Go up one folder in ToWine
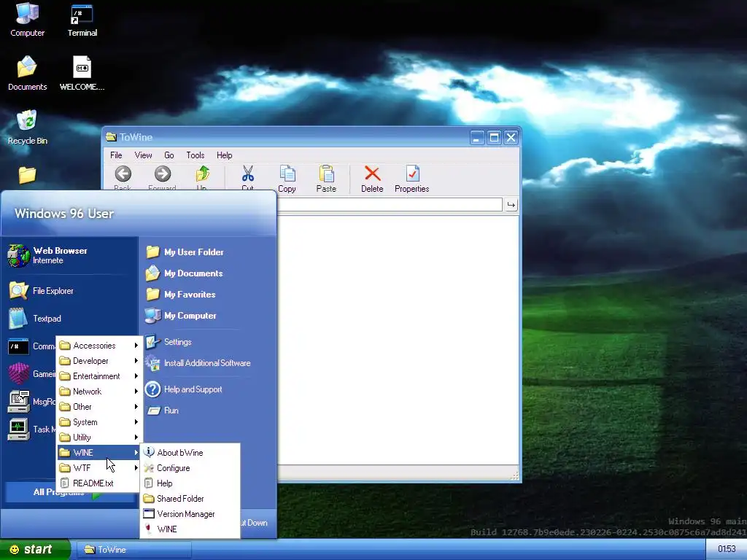 click(202, 178)
